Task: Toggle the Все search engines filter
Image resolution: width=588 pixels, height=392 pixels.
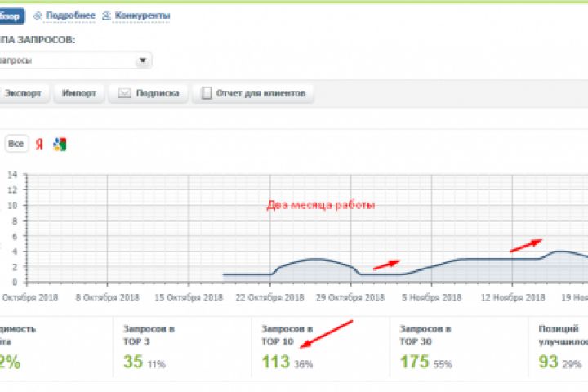Action: [x=16, y=144]
